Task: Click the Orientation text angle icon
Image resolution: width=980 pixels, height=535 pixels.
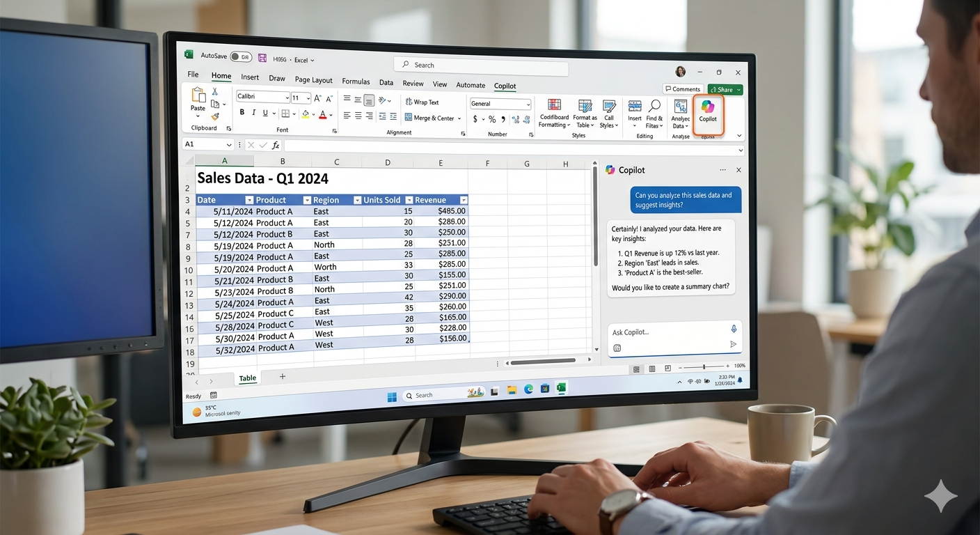Action: (x=384, y=101)
